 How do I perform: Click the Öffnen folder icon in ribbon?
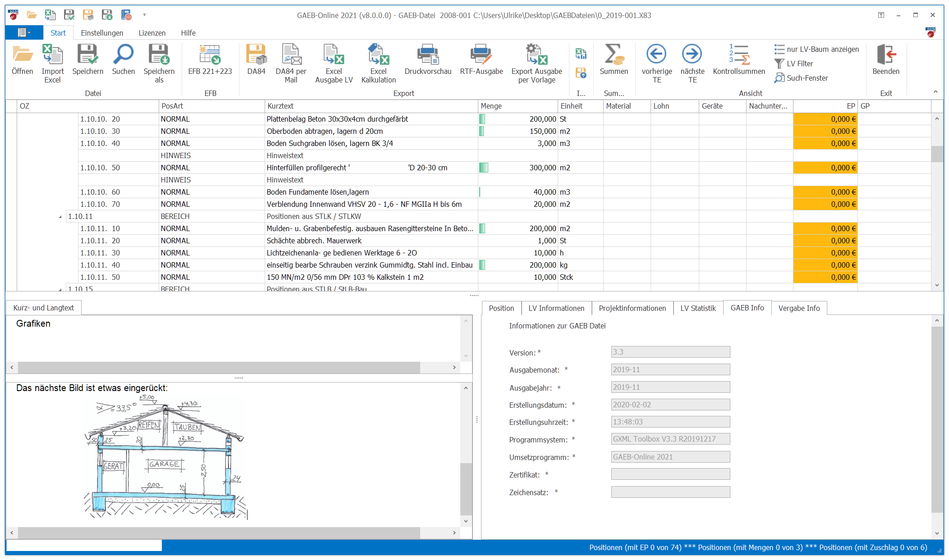tap(22, 55)
